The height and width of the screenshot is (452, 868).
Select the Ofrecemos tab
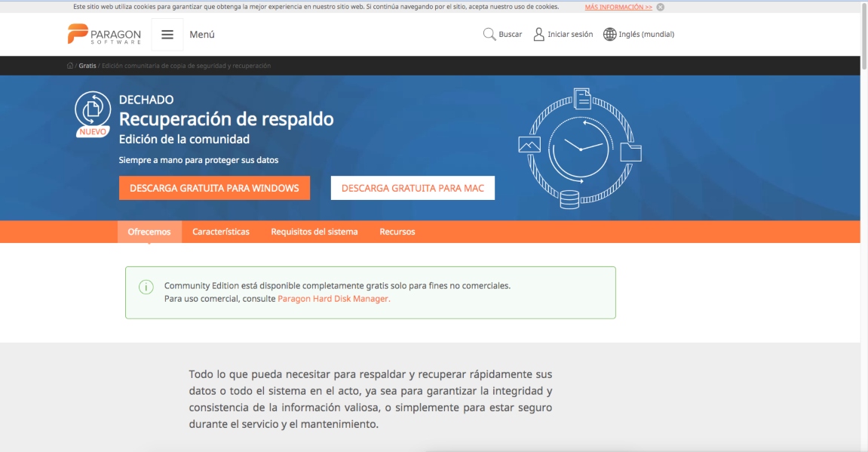[149, 232]
